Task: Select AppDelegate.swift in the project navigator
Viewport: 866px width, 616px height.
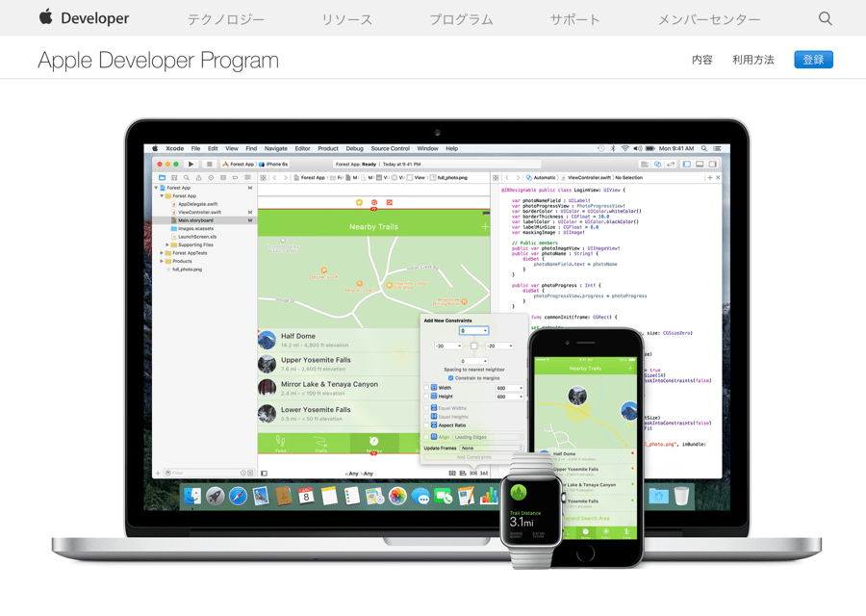Action: tap(197, 204)
